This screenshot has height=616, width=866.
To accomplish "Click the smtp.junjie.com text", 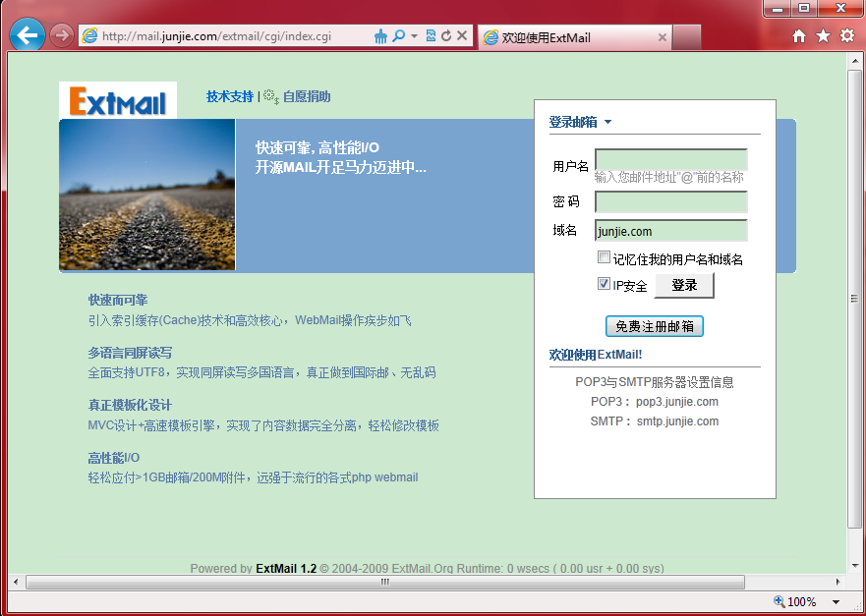I will point(677,421).
